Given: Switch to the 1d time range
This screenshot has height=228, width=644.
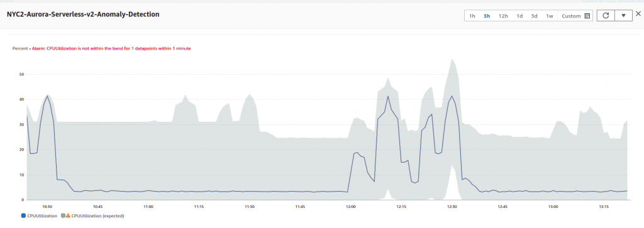Looking at the screenshot, I should pos(519,16).
